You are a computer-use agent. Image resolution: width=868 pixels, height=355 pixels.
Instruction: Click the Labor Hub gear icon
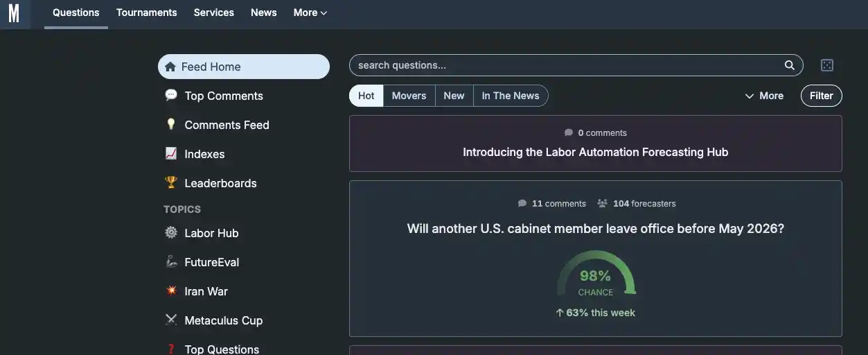point(171,232)
